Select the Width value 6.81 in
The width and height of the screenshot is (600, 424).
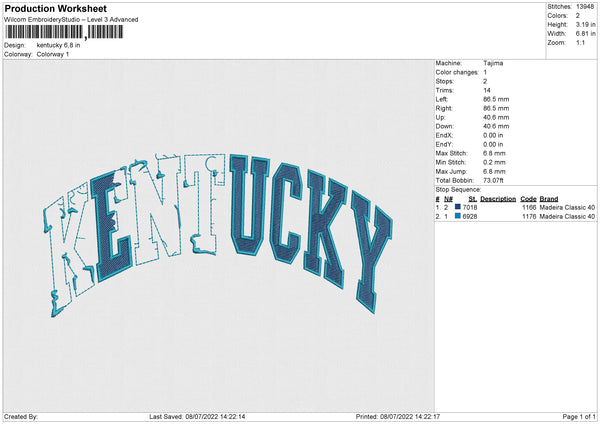585,34
